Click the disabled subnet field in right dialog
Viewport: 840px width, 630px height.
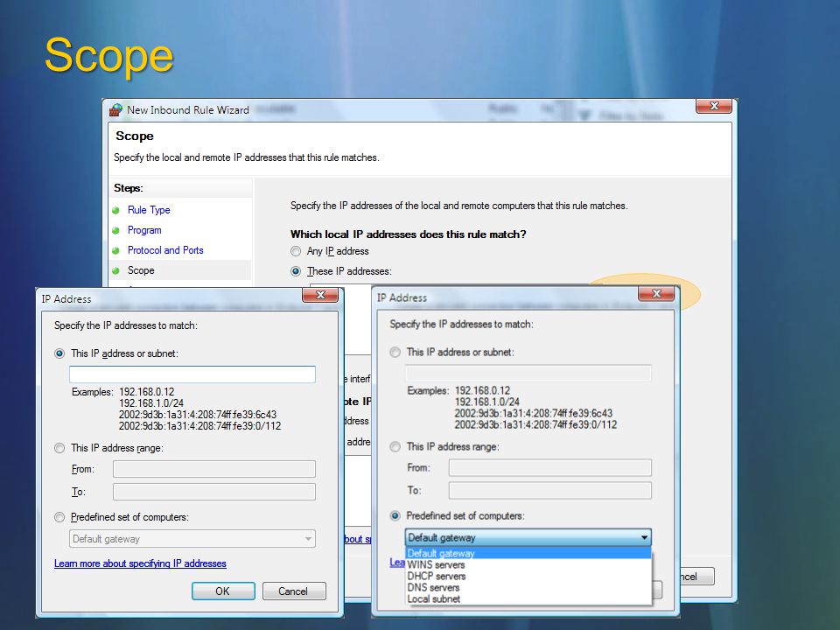528,373
